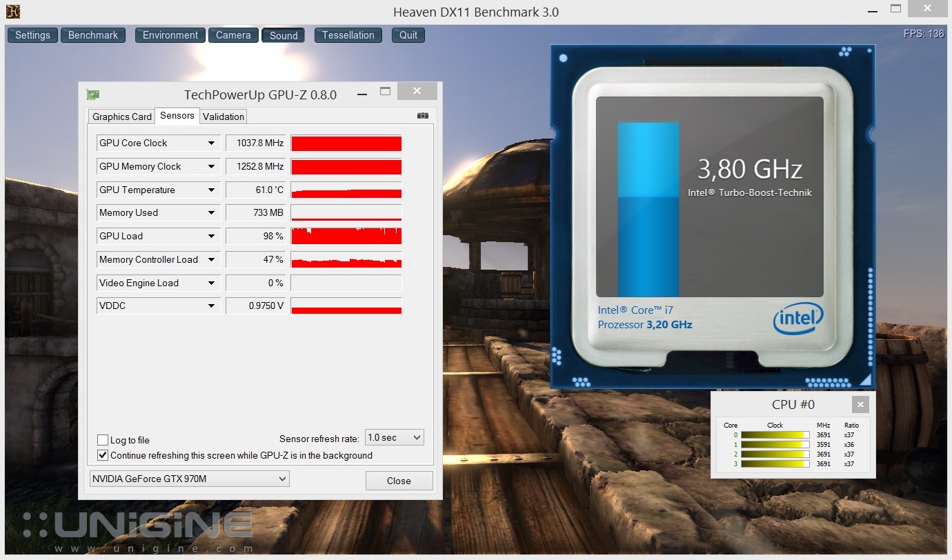Viewport: 952px width, 560px height.
Task: Click the Prozessor 3,20 GHz label
Action: [x=645, y=324]
